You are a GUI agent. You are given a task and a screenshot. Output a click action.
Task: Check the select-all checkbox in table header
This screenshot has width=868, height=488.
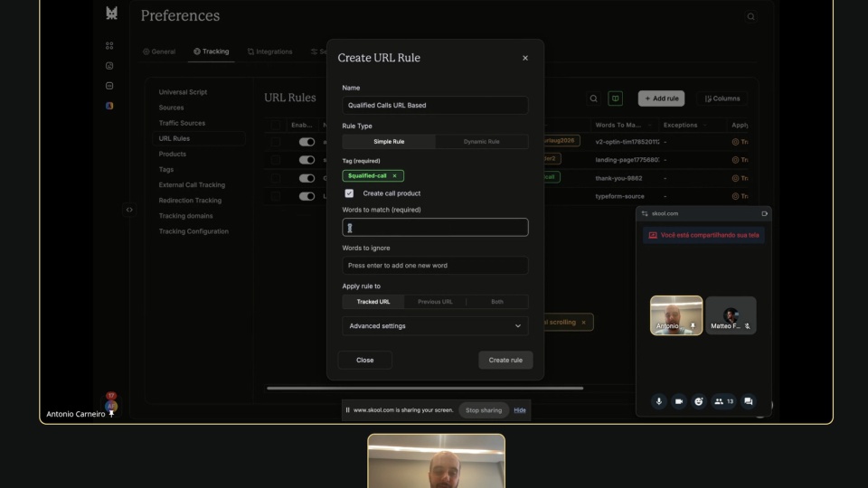pos(275,125)
